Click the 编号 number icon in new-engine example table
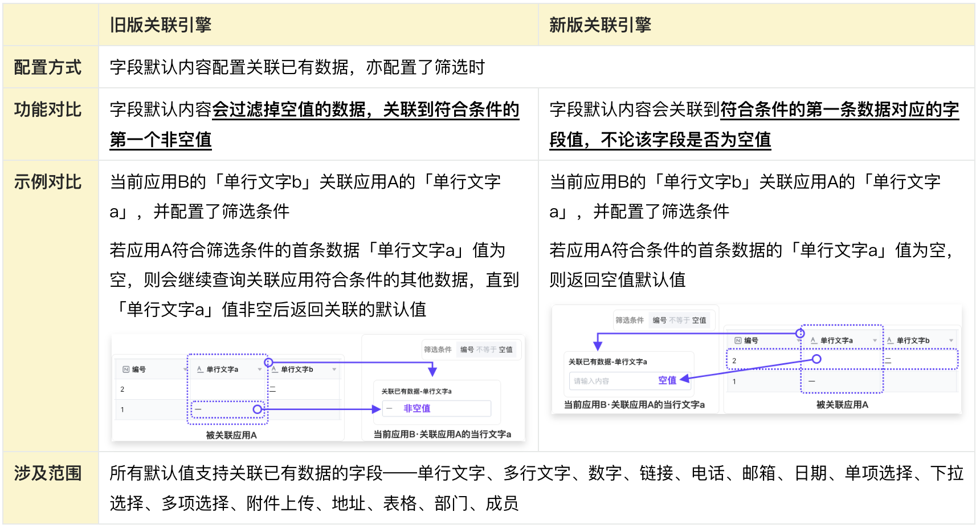980x528 pixels. tap(738, 340)
